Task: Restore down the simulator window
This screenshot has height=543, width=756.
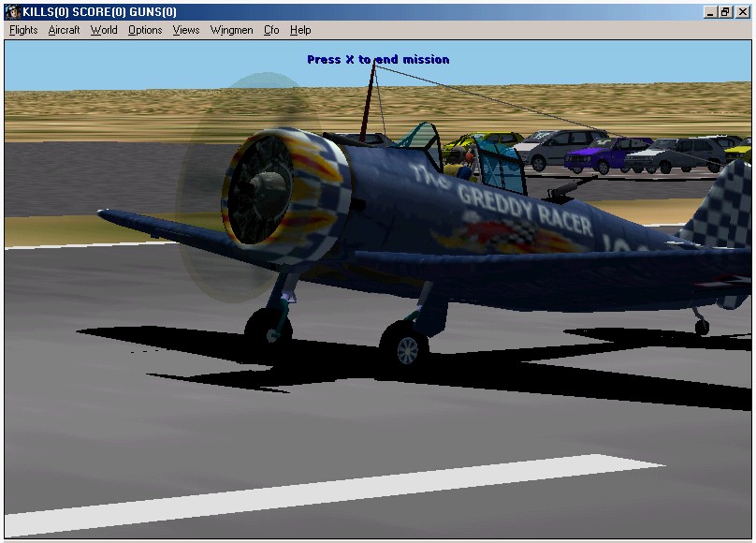Action: [725, 12]
